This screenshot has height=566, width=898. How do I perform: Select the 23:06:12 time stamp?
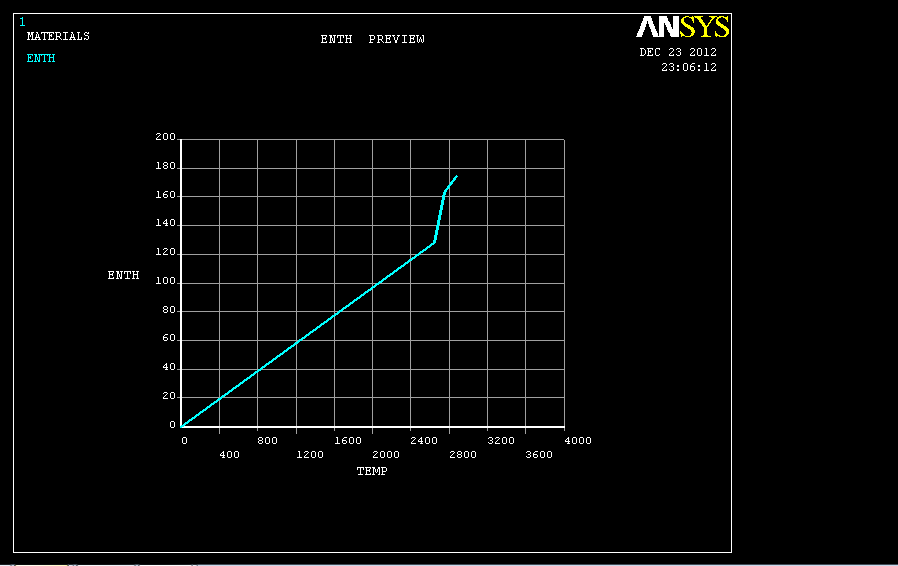click(689, 67)
